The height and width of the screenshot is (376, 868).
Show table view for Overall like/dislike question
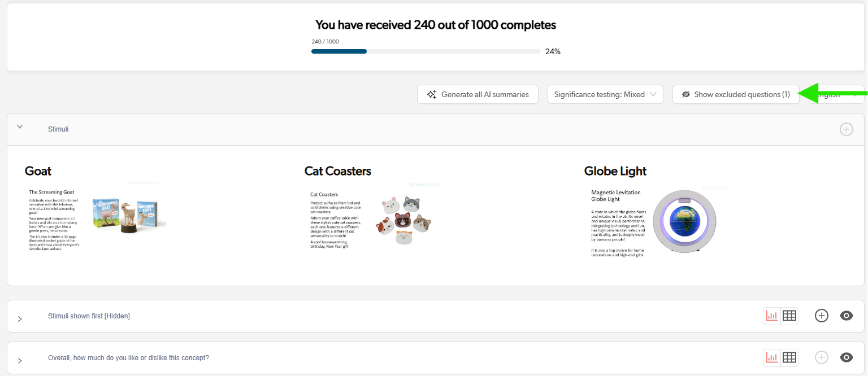click(x=789, y=357)
